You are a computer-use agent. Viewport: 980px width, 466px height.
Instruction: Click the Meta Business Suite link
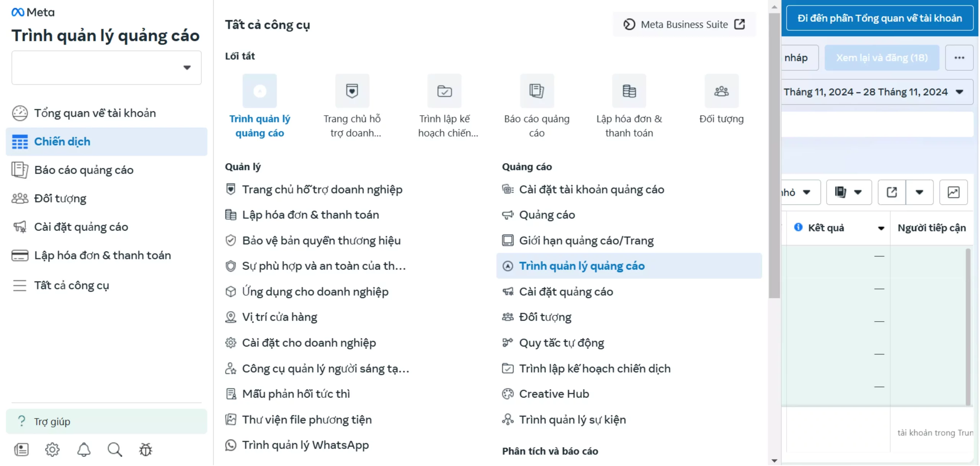tap(684, 25)
